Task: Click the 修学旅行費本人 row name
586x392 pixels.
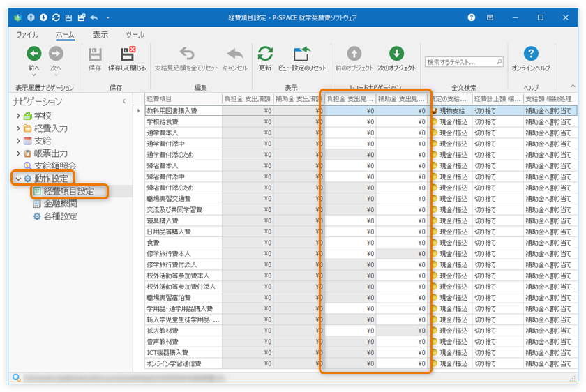Action: (169, 254)
